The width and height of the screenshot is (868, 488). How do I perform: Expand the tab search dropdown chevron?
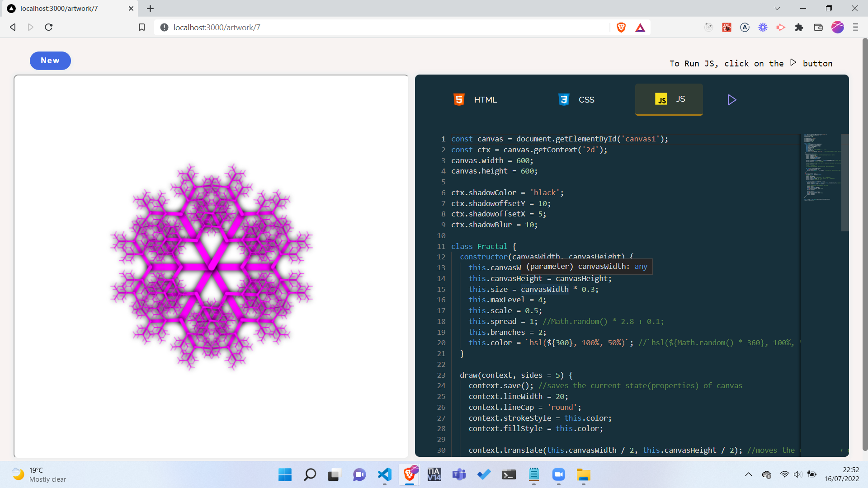click(x=777, y=8)
